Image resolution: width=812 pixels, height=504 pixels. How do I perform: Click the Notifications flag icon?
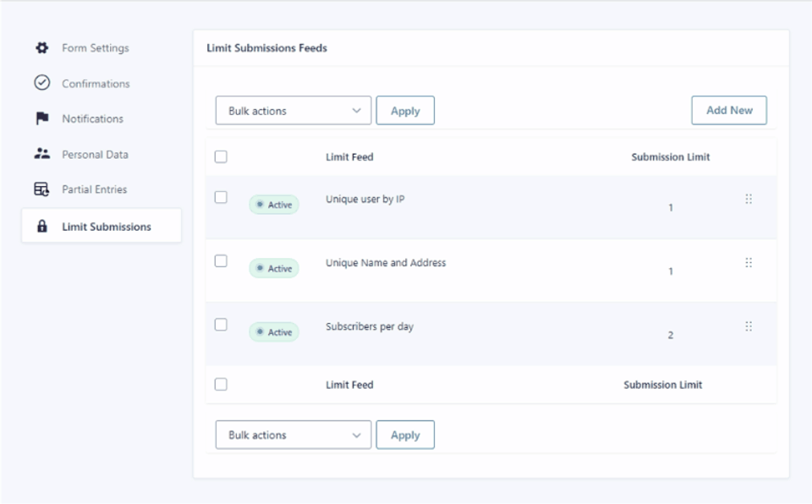pyautogui.click(x=42, y=118)
